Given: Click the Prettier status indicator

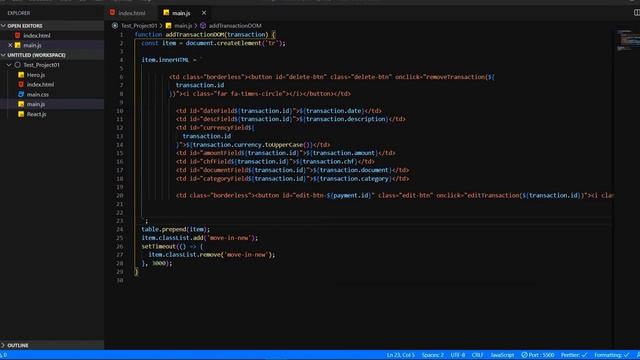Looking at the screenshot, I should pyautogui.click(x=574, y=355).
